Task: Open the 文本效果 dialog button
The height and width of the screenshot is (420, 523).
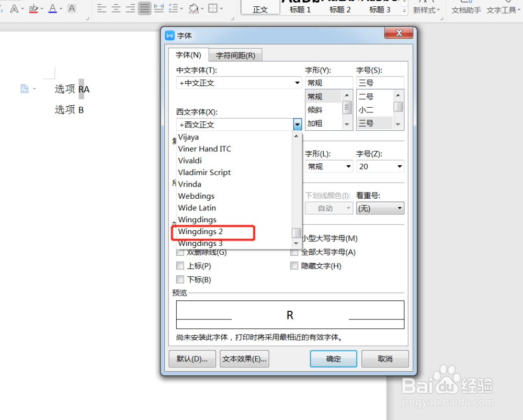Action: [244, 359]
